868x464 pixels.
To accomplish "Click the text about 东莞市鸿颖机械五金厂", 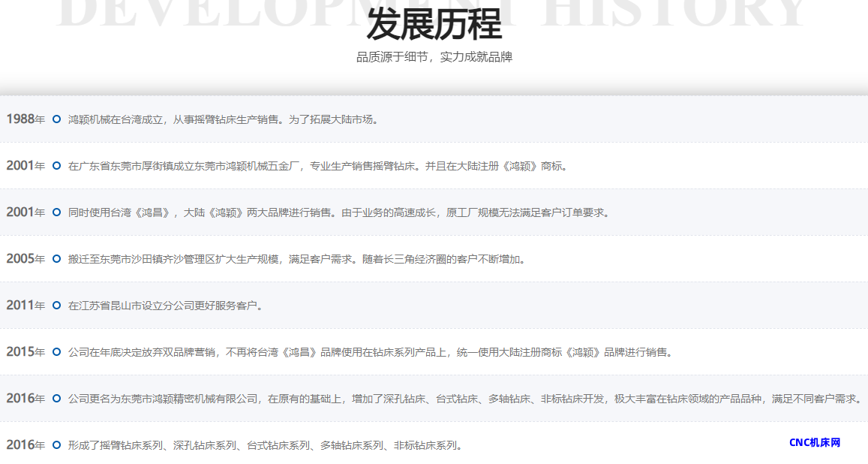I will (320, 166).
